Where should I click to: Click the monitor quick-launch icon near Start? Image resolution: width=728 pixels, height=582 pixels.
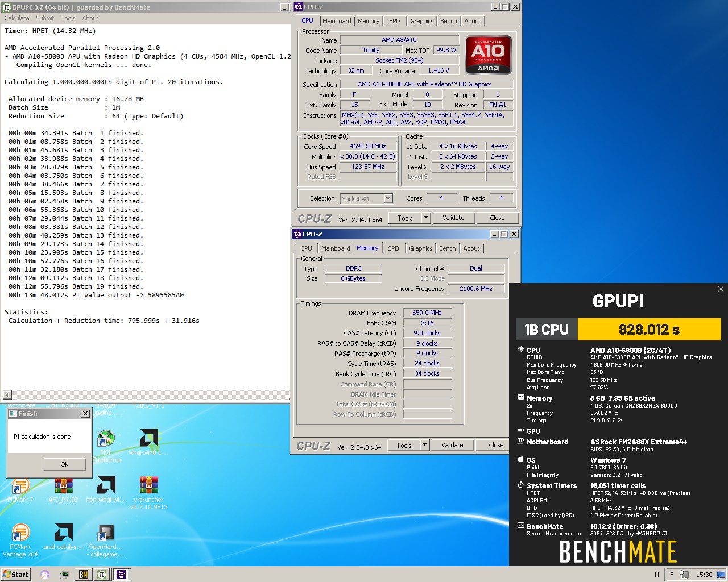click(x=64, y=575)
